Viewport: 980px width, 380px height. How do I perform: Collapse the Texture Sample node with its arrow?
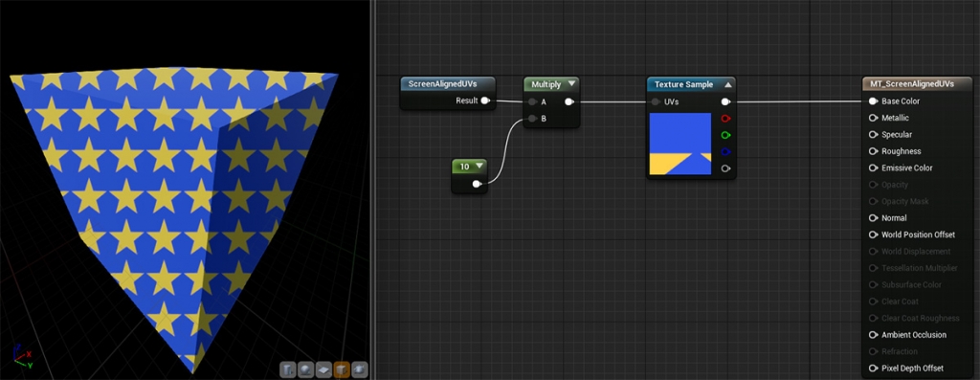(x=727, y=84)
